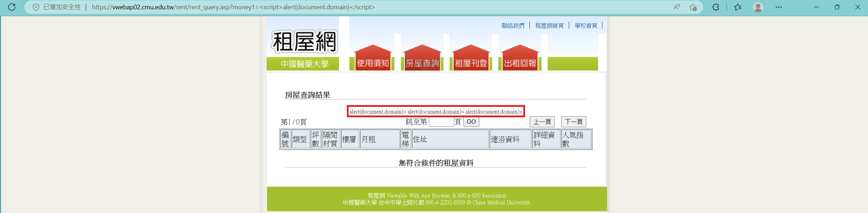Click the 月租 column header
The height and width of the screenshot is (213, 868).
[380, 139]
